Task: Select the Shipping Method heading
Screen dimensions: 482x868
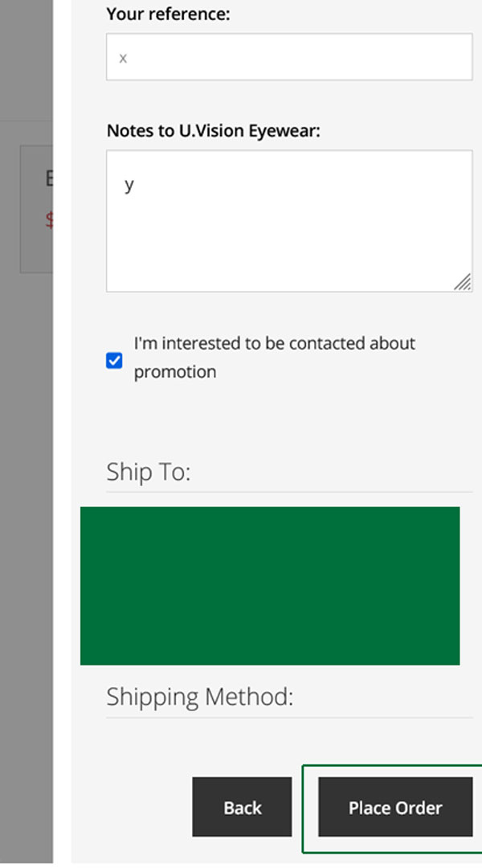Action: pyautogui.click(x=200, y=696)
